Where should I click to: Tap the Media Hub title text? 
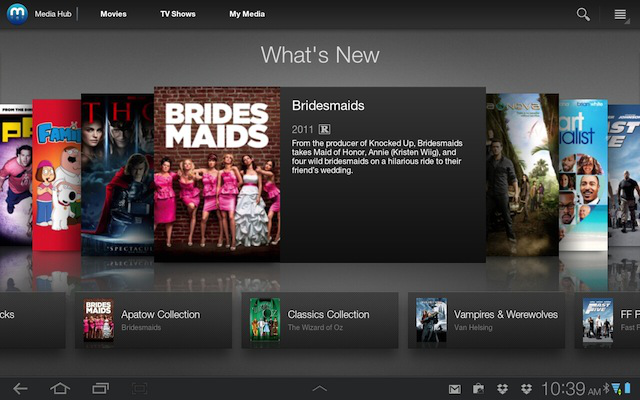53,14
